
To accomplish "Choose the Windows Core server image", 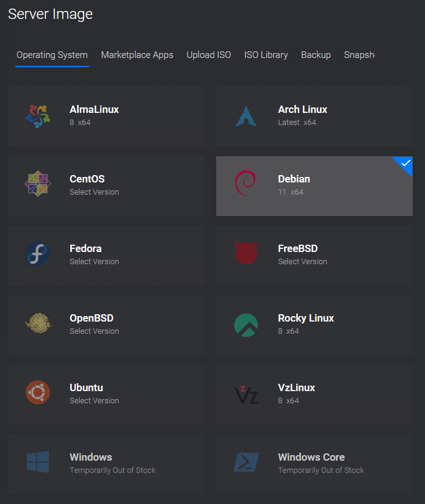I will 314,463.
